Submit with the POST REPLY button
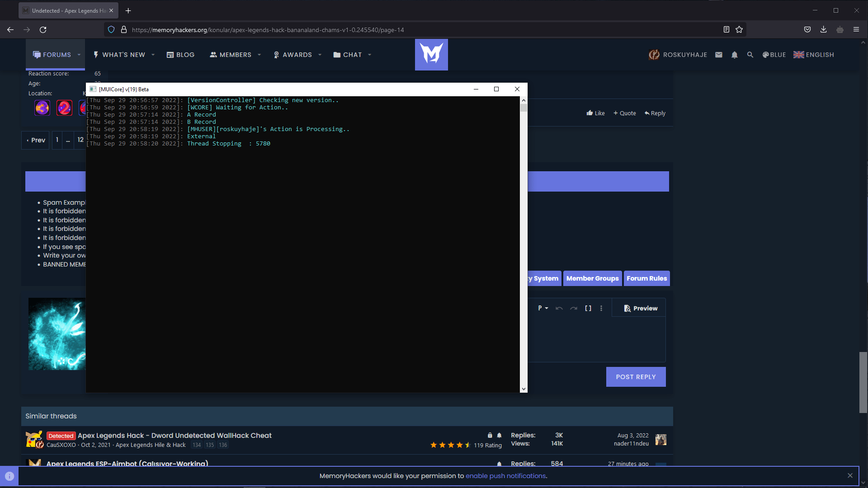 pos(636,377)
